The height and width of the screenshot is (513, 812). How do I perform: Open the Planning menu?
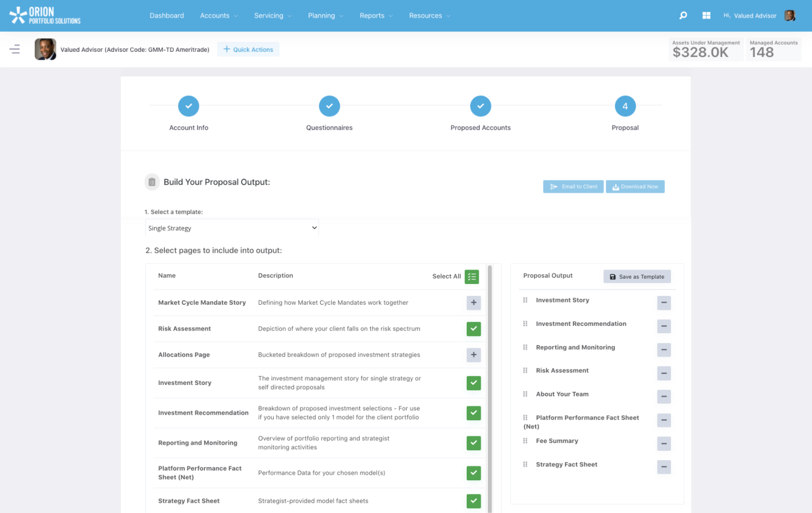pos(325,16)
